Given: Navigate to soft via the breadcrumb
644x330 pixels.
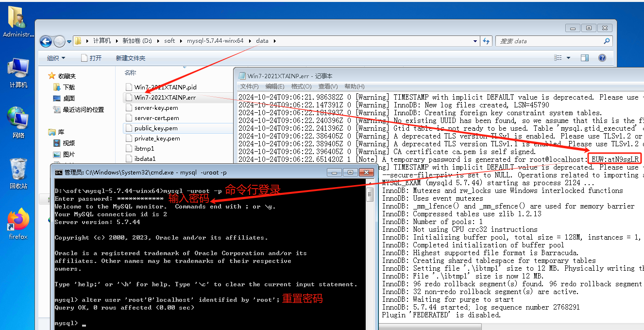Looking at the screenshot, I should click(169, 41).
